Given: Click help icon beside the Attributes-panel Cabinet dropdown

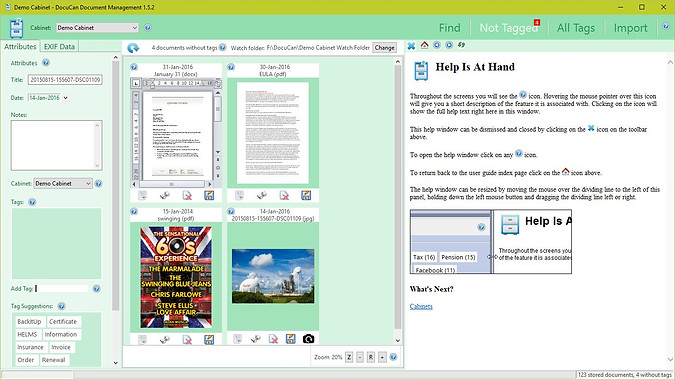Looking at the screenshot, I should 99,184.
